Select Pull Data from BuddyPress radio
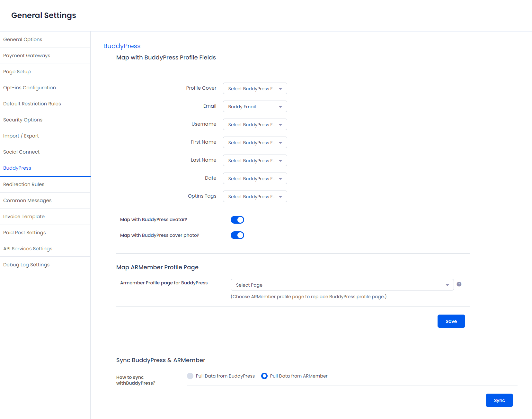This screenshot has height=419, width=532. (x=190, y=376)
